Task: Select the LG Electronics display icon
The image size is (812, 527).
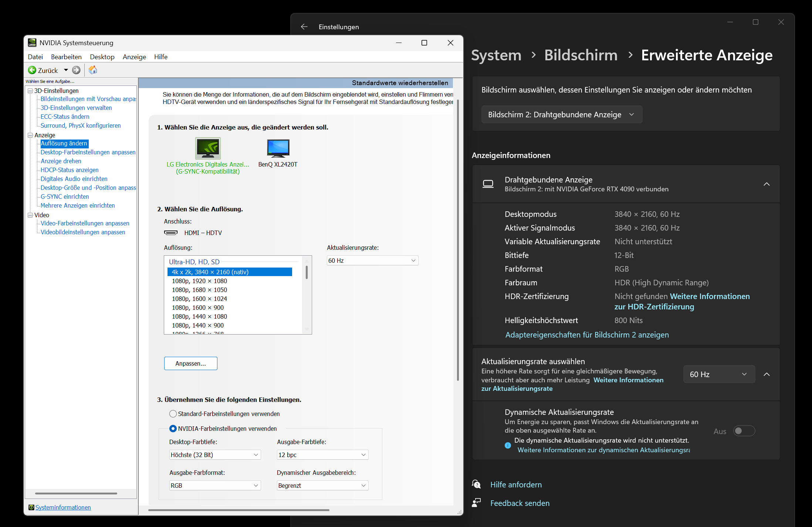Action: pyautogui.click(x=208, y=148)
